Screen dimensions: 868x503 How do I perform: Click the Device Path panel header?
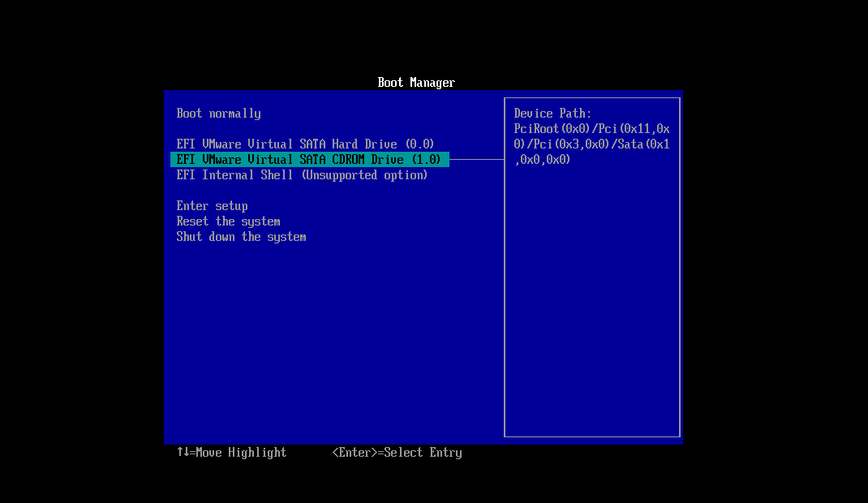pos(552,113)
